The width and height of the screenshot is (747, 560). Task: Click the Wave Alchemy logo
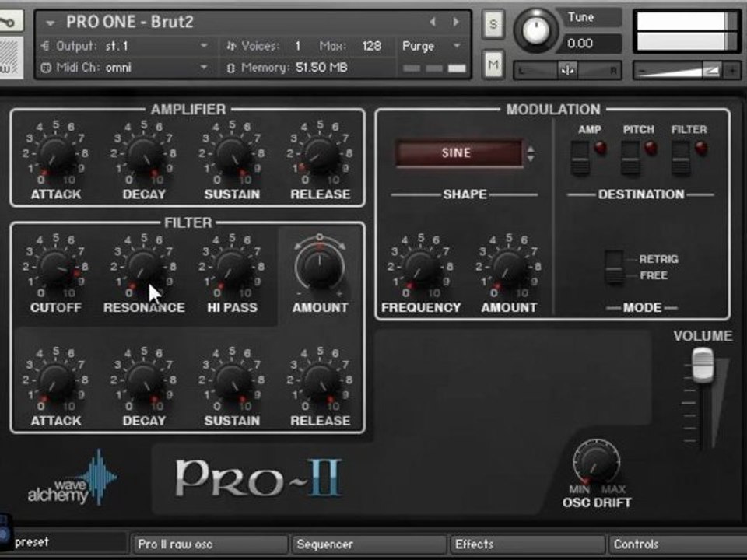(72, 478)
